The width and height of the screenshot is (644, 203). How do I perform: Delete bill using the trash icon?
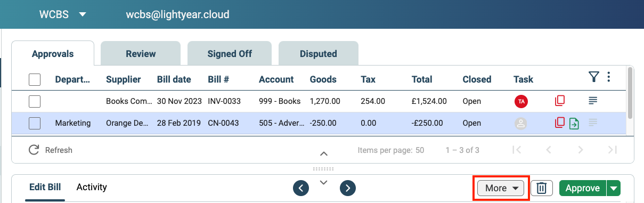click(x=541, y=188)
